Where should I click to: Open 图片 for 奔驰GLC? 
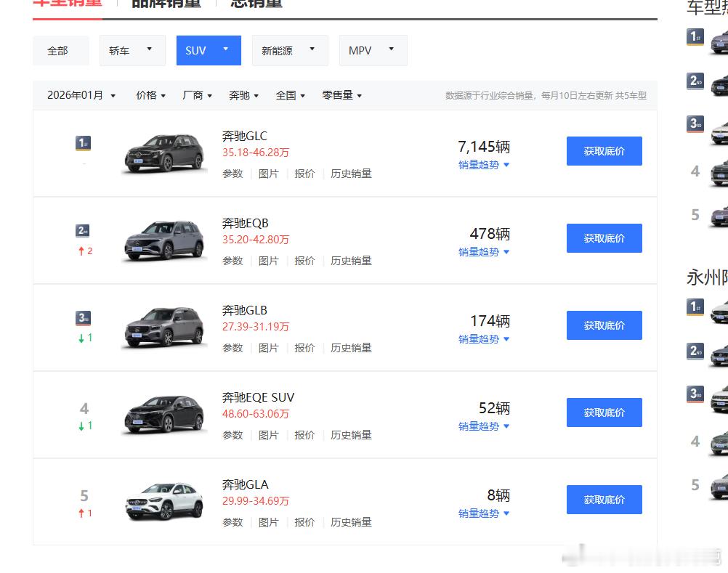point(268,174)
